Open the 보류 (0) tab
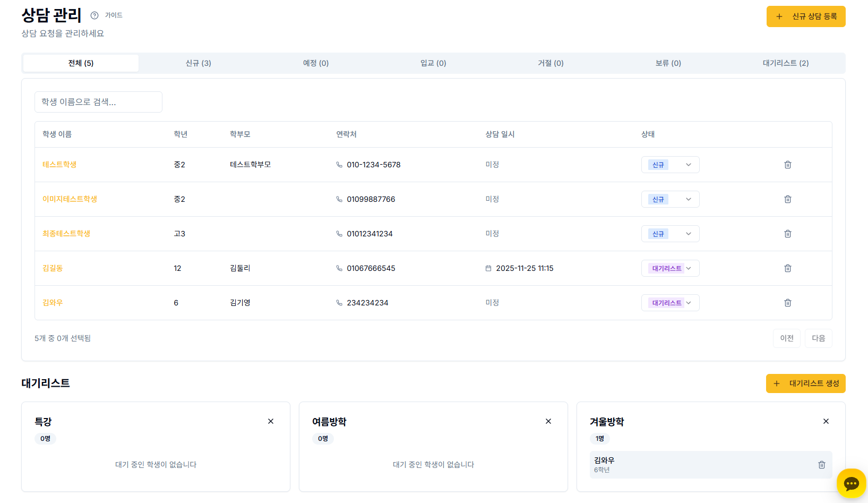This screenshot has width=868, height=503. (668, 63)
